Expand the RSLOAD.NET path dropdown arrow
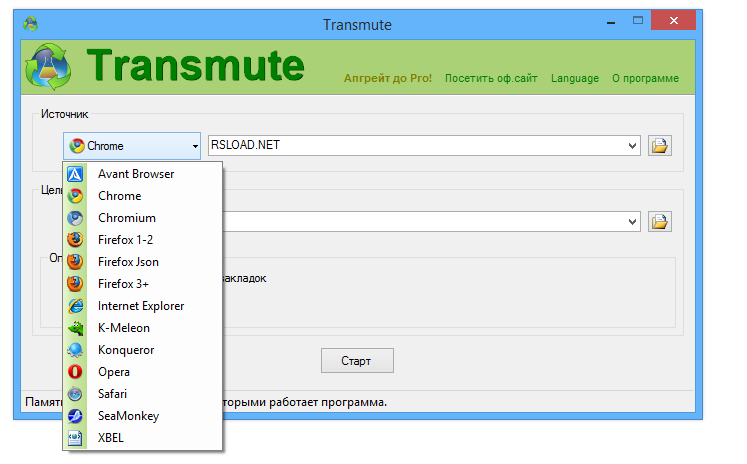The width and height of the screenshot is (747, 464). (x=632, y=146)
